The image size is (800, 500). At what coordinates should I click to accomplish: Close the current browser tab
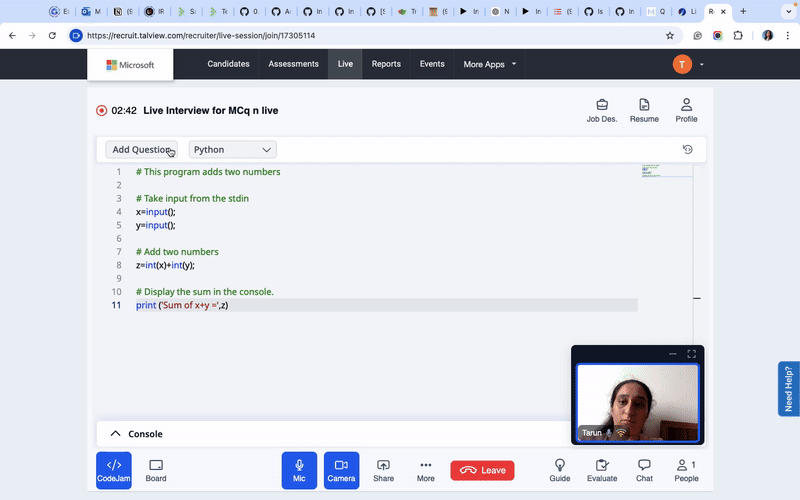(723, 12)
